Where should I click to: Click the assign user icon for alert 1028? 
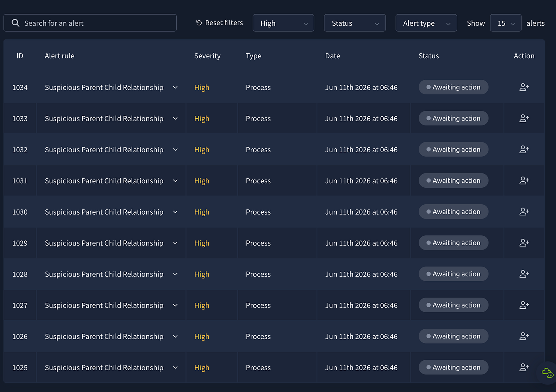coord(524,274)
